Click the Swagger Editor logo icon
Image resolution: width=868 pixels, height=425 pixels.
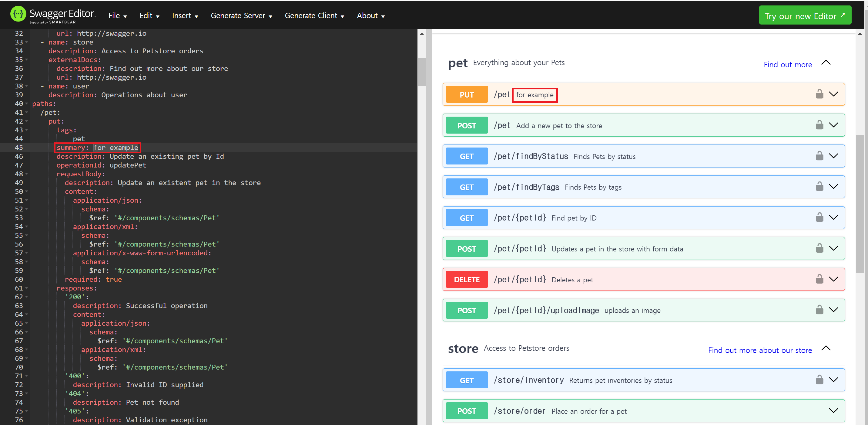18,14
